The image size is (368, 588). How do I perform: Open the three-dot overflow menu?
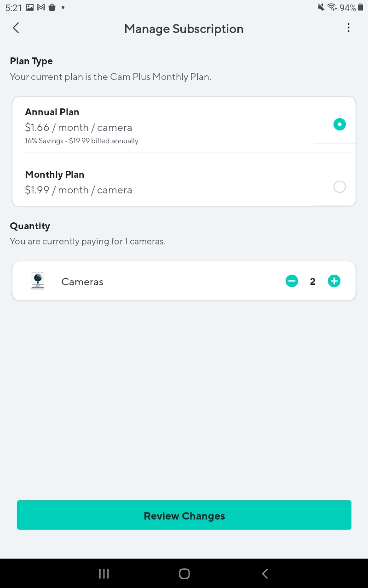point(348,28)
